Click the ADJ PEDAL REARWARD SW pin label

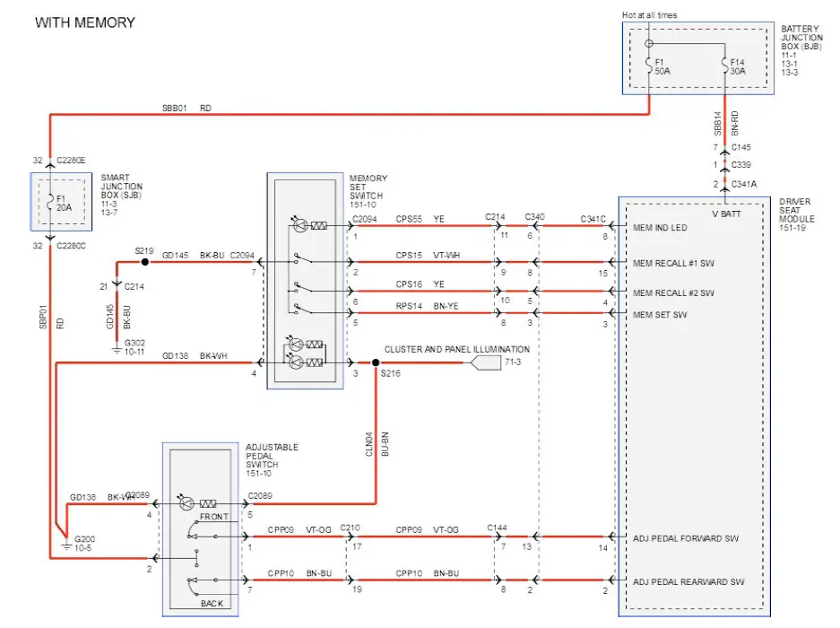coord(688,582)
